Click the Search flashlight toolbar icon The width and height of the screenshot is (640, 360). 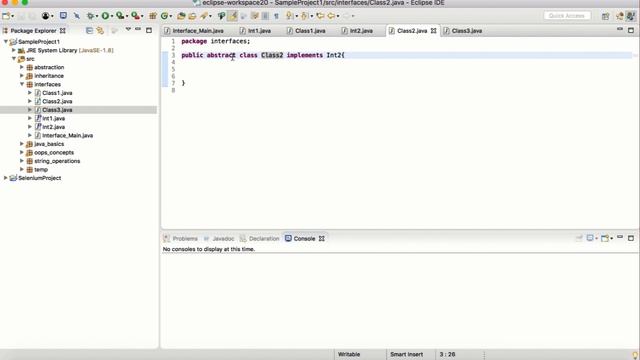click(x=204, y=16)
